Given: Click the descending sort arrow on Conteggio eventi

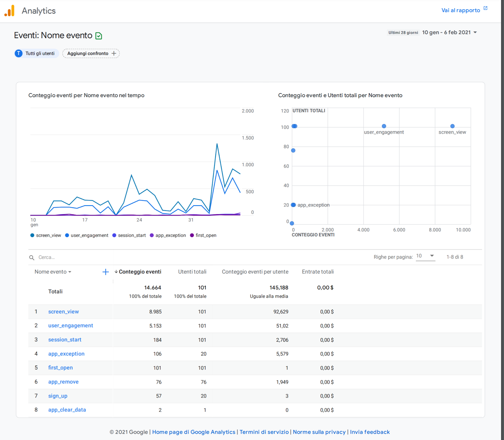Looking at the screenshot, I should tap(116, 272).
